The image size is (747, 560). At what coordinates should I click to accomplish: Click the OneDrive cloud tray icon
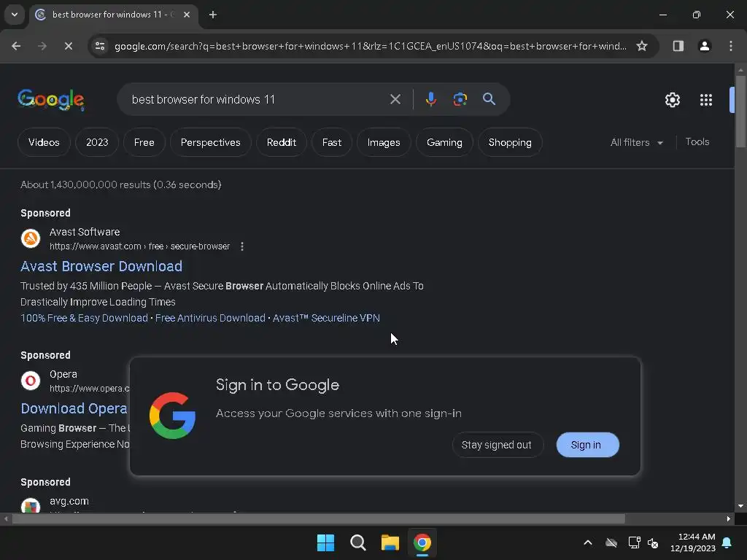pyautogui.click(x=611, y=542)
